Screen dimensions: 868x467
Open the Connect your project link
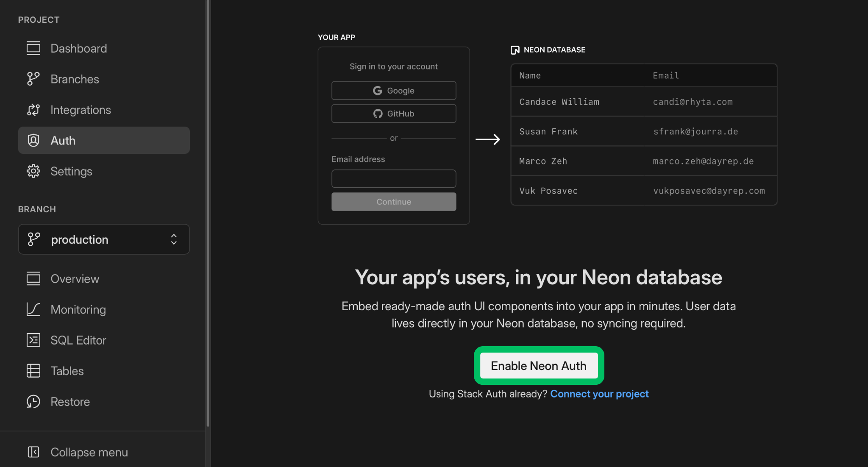pyautogui.click(x=599, y=394)
